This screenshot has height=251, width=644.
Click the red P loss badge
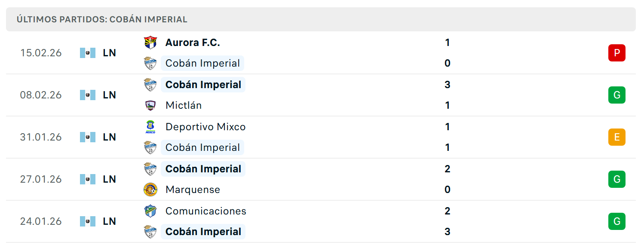[x=617, y=53]
